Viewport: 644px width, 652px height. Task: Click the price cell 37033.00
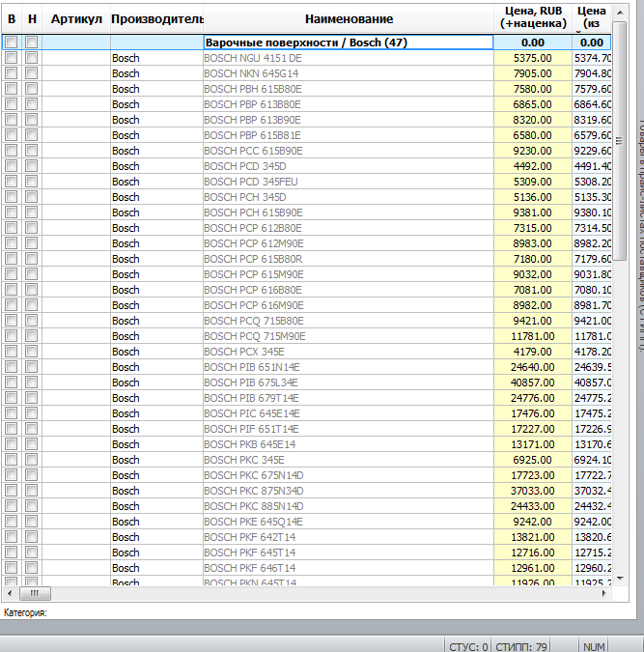click(533, 491)
